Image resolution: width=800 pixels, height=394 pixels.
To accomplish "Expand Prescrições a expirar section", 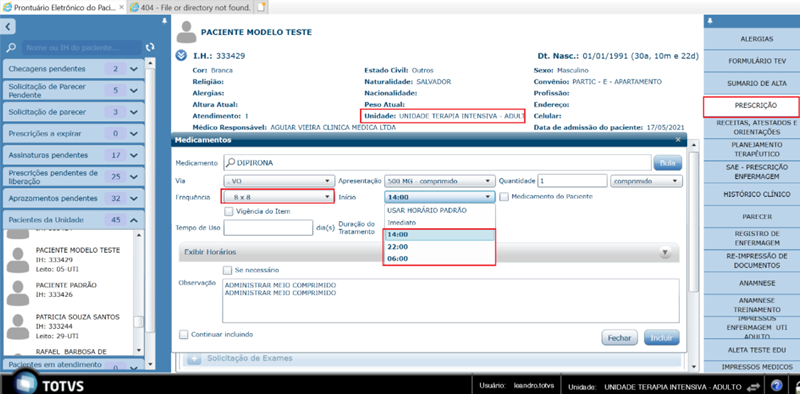I will click(134, 134).
